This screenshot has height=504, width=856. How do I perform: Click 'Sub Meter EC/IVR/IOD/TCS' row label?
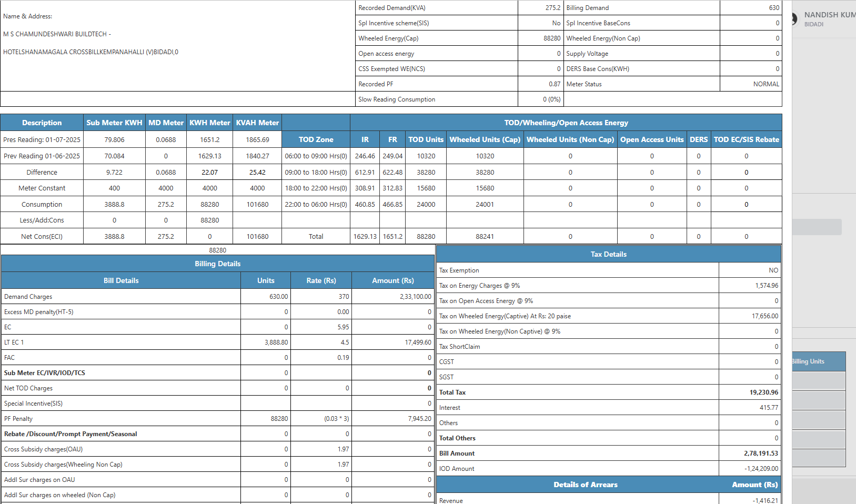pos(44,373)
